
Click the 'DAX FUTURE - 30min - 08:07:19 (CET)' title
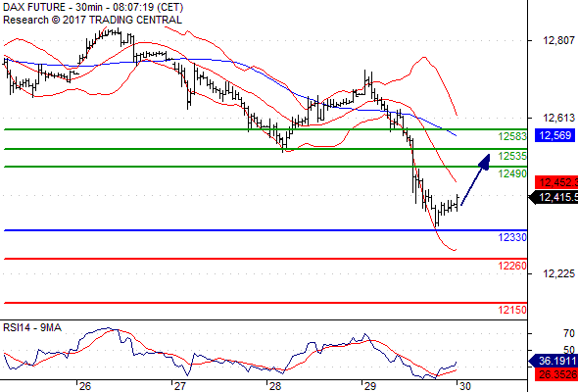[93, 7]
